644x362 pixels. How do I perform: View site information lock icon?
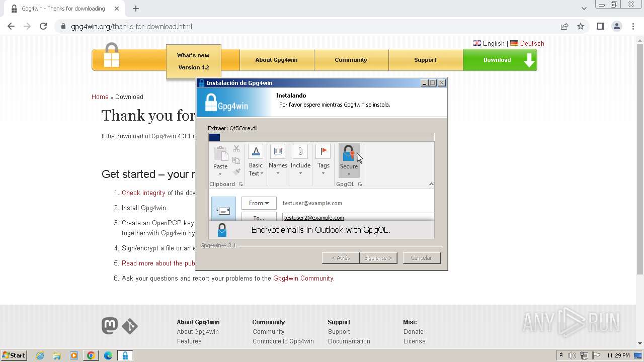tap(63, 27)
